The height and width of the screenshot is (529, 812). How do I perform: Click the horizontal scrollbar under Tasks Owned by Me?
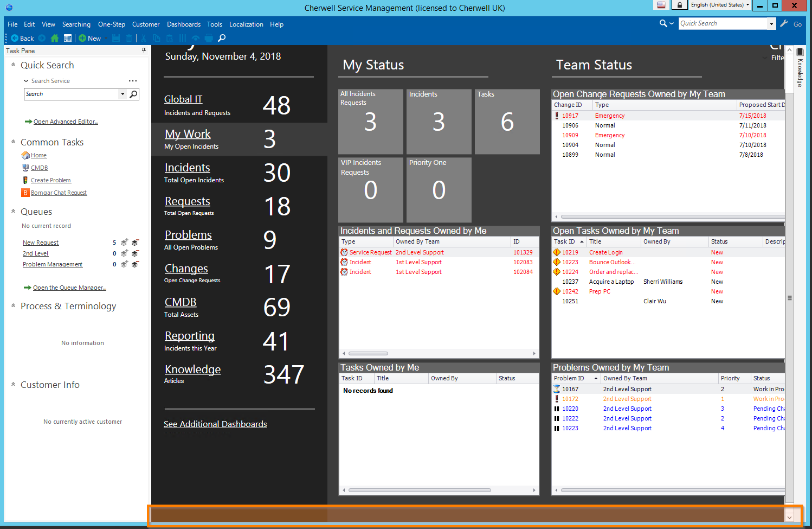(420, 490)
